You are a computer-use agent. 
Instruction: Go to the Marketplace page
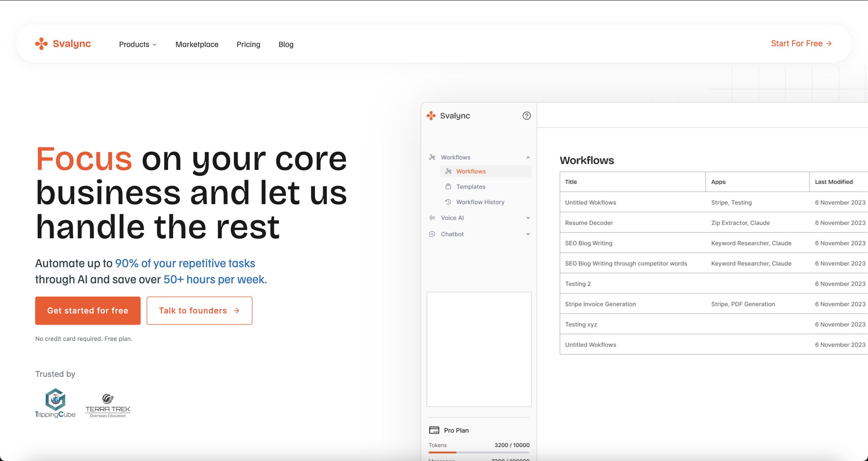click(x=197, y=44)
